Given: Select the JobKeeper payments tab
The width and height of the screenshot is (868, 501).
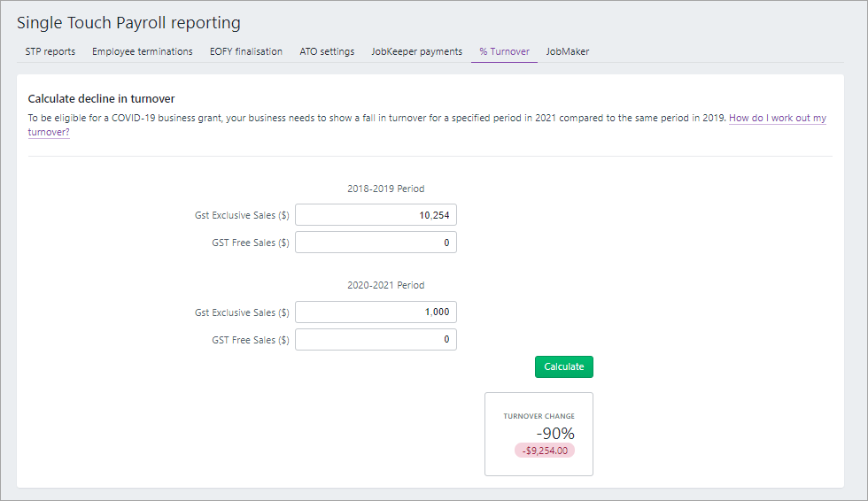Looking at the screenshot, I should pyautogui.click(x=416, y=51).
